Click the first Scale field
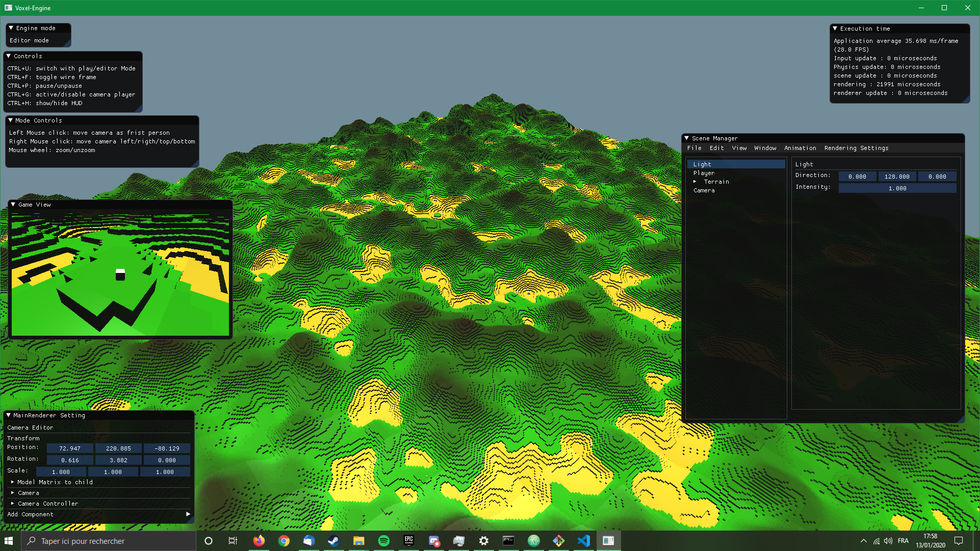980x551 pixels. (61, 472)
